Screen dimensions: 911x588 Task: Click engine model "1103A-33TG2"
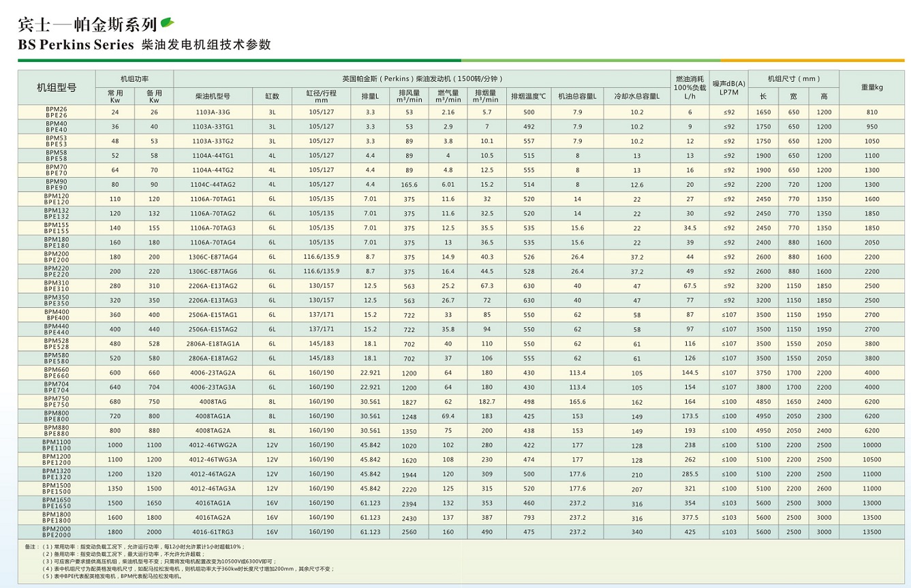[213, 141]
